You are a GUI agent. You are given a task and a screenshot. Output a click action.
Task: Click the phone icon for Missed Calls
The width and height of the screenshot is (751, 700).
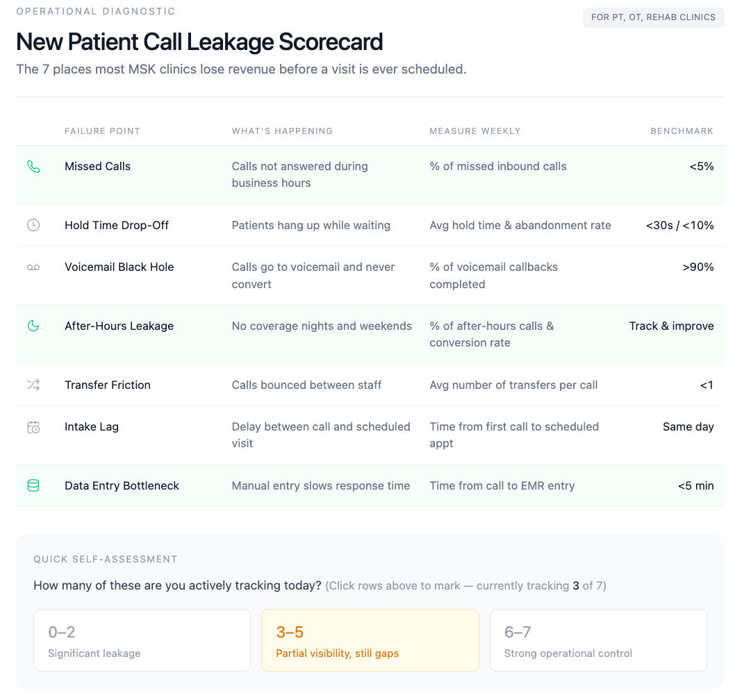tap(33, 167)
